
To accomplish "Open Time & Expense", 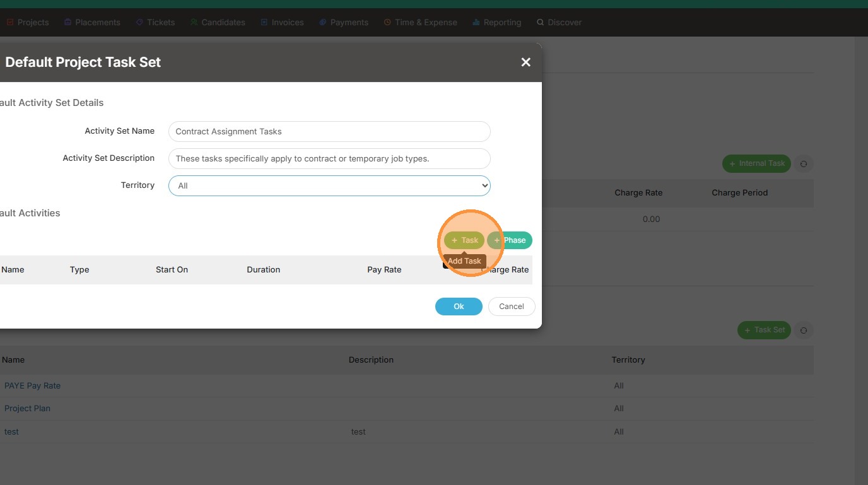I will point(420,22).
